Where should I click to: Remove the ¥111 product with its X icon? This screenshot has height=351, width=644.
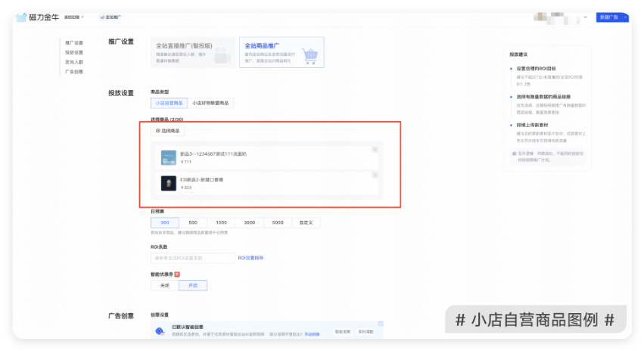(375, 150)
